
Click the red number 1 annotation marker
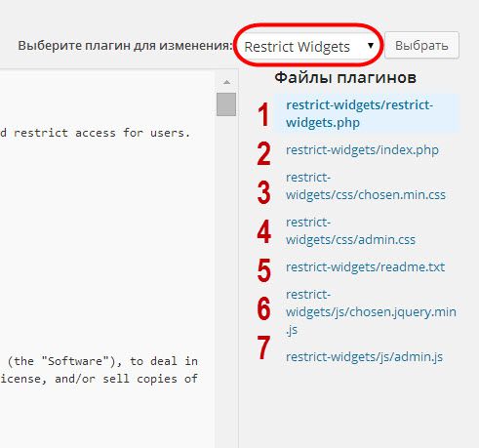pyautogui.click(x=263, y=114)
